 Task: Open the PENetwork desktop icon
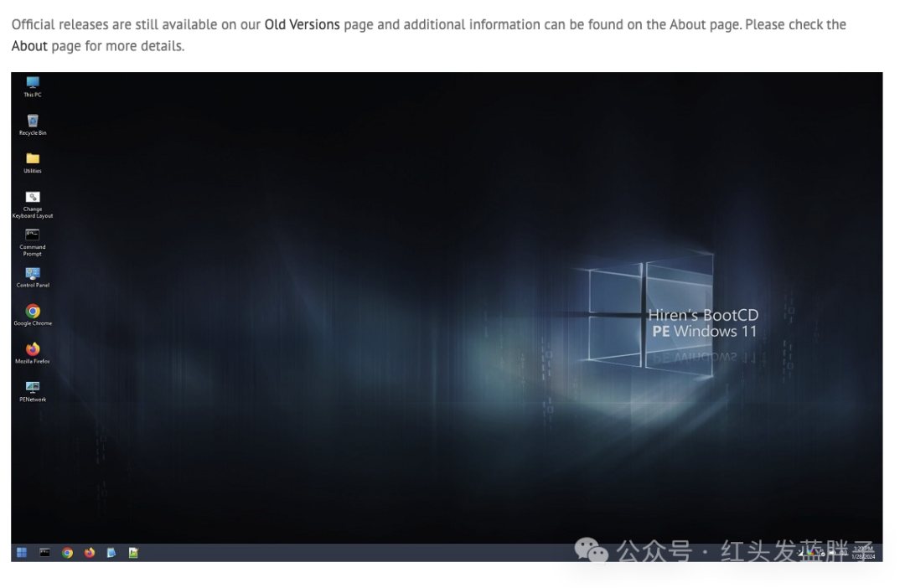[33, 391]
